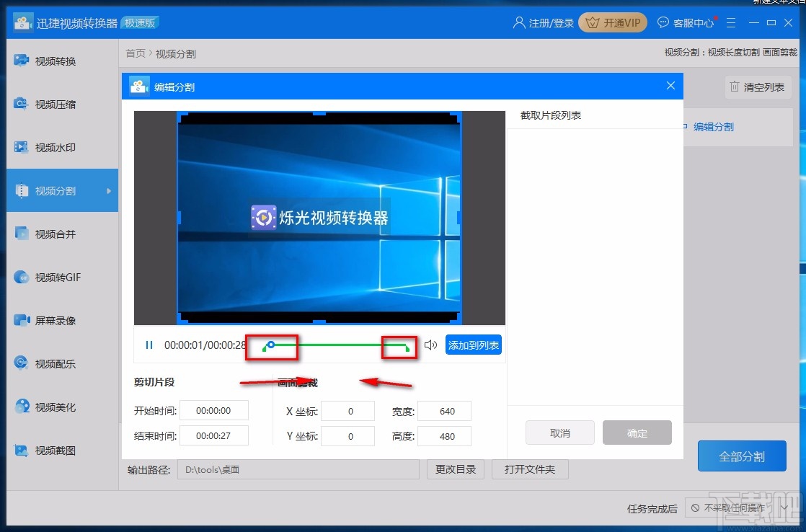
Task: Pause the video preview
Action: [149, 345]
